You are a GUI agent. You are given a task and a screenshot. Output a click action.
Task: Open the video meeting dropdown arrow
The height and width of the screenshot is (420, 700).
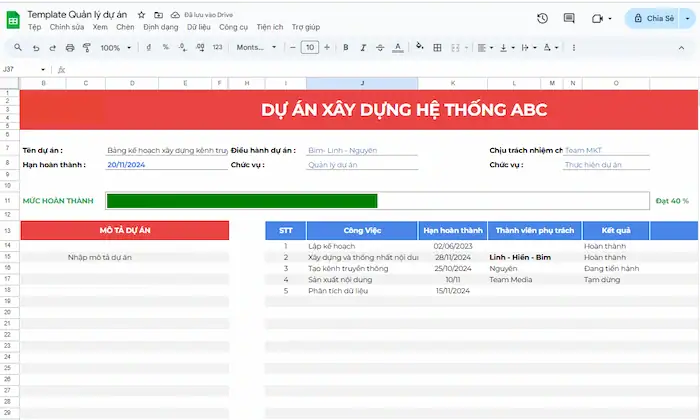pyautogui.click(x=610, y=19)
